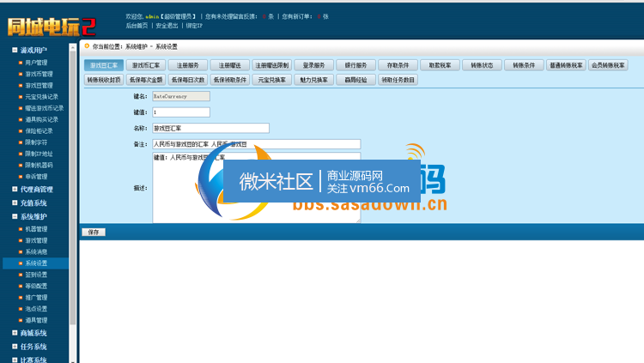Switch to the 领取任务数目 tab

click(x=398, y=80)
